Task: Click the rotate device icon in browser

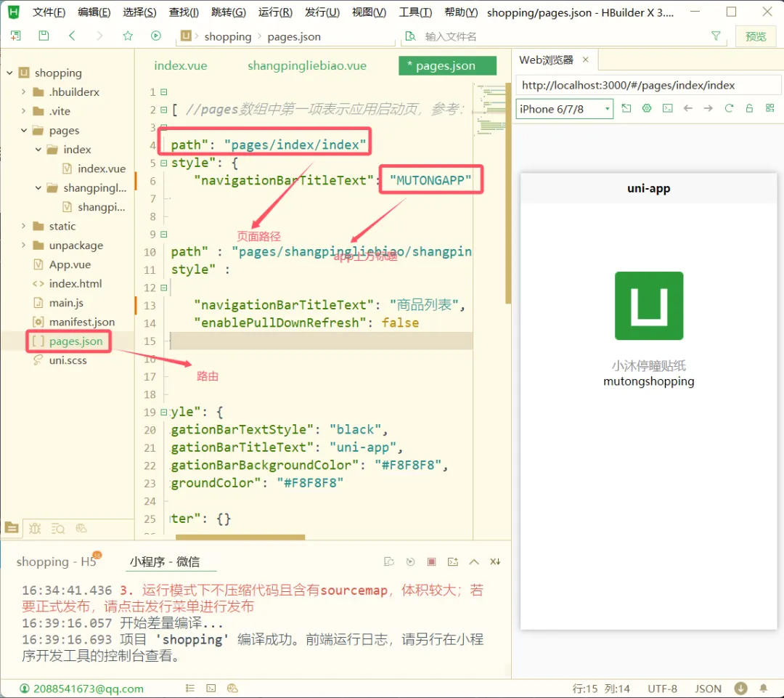Action: pyautogui.click(x=626, y=108)
